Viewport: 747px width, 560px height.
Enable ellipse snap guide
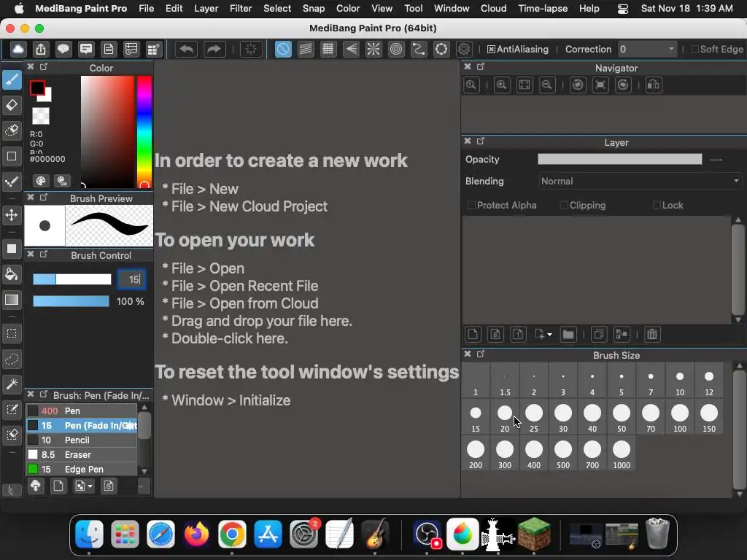[441, 49]
